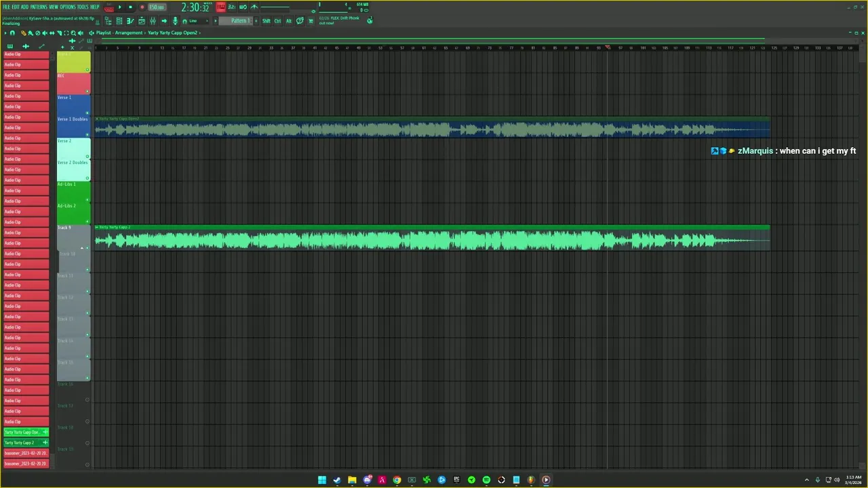
Task: Stop playback with the stop button
Action: pos(130,7)
